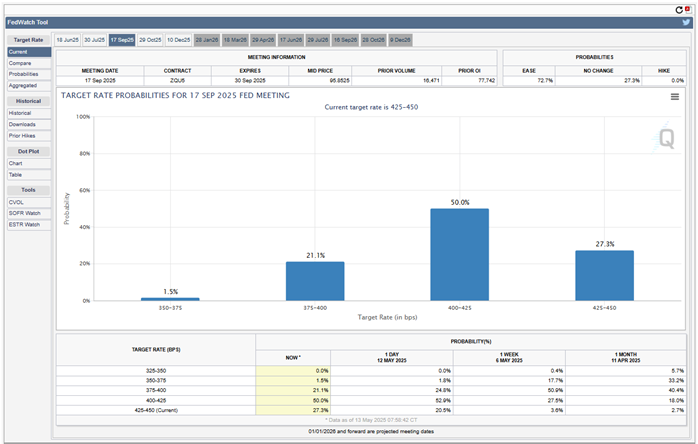
Task: Select the 28 Jan26 meeting tab
Action: pyautogui.click(x=207, y=39)
